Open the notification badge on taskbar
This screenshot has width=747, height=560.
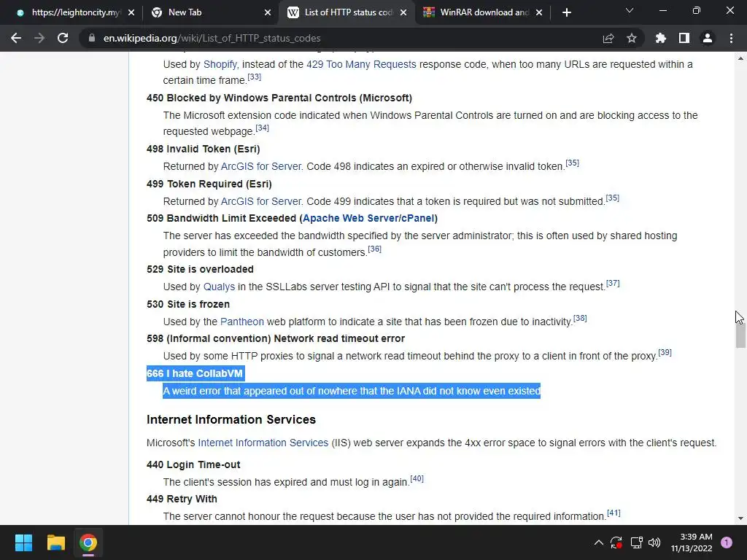tap(727, 542)
